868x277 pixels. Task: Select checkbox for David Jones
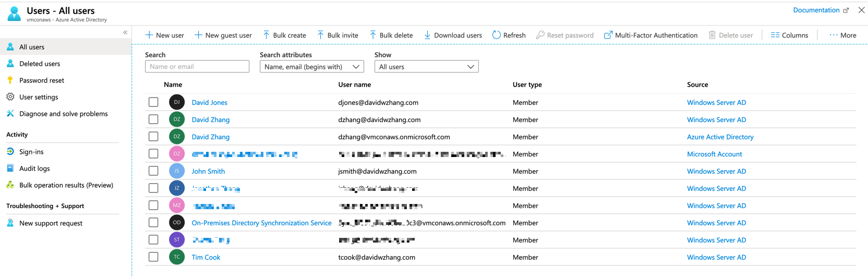point(153,102)
